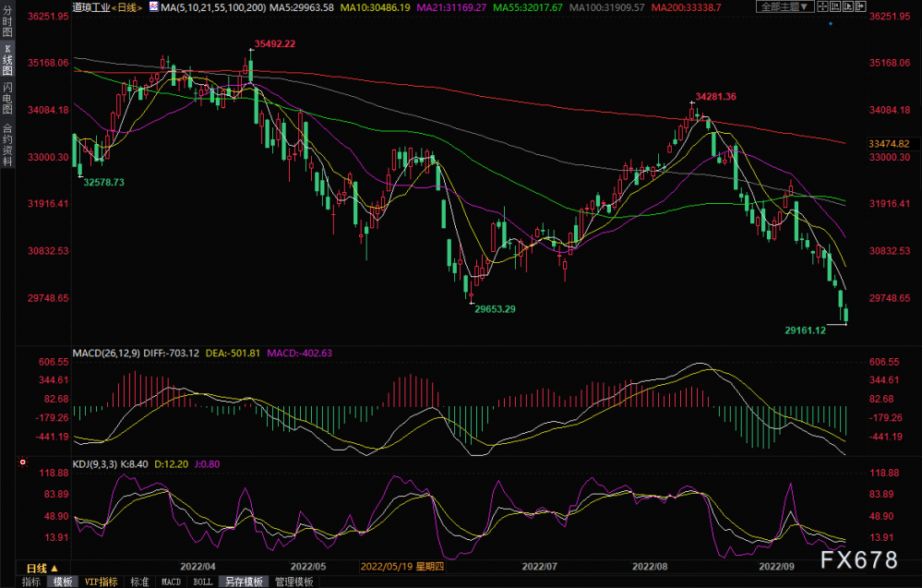Click the 2022/09 date axis label

click(776, 567)
